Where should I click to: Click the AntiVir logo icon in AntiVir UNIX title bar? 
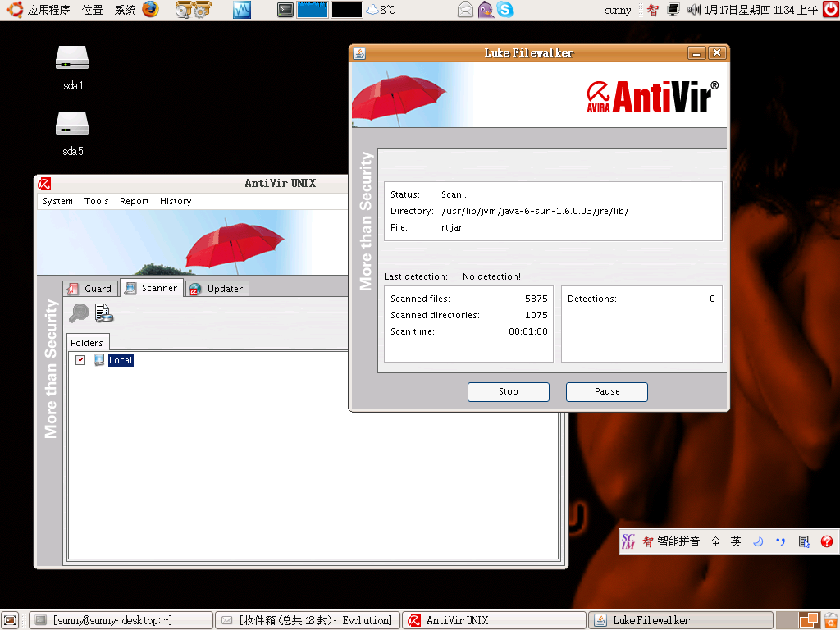pyautogui.click(x=44, y=184)
